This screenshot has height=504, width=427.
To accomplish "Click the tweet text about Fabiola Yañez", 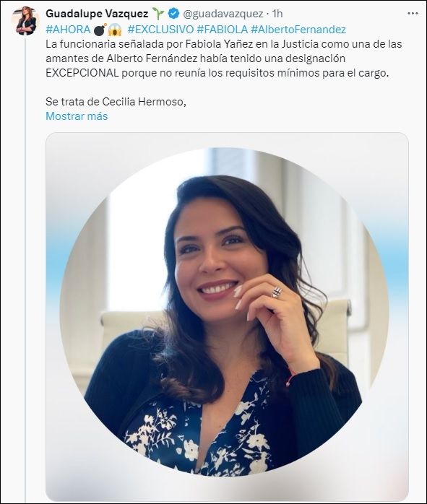I will (x=223, y=58).
